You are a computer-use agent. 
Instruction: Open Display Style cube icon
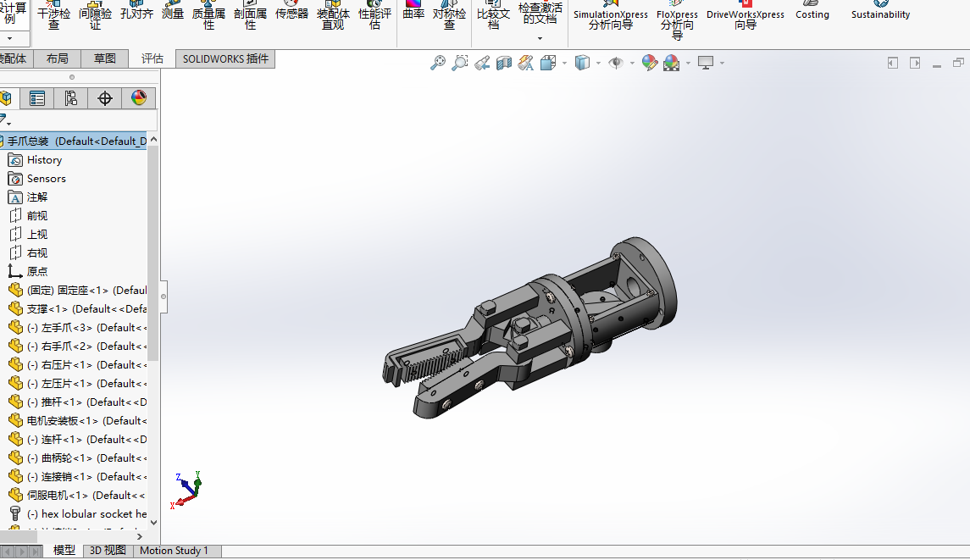point(582,63)
